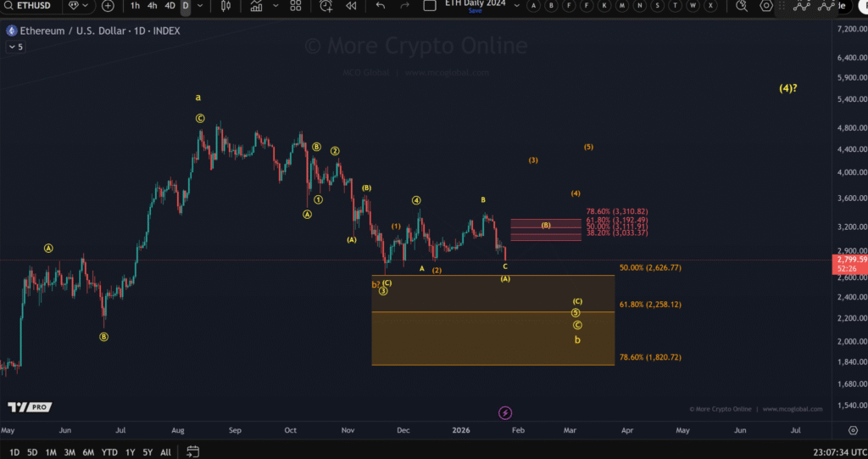Click the create alert clock icon

(326, 5)
